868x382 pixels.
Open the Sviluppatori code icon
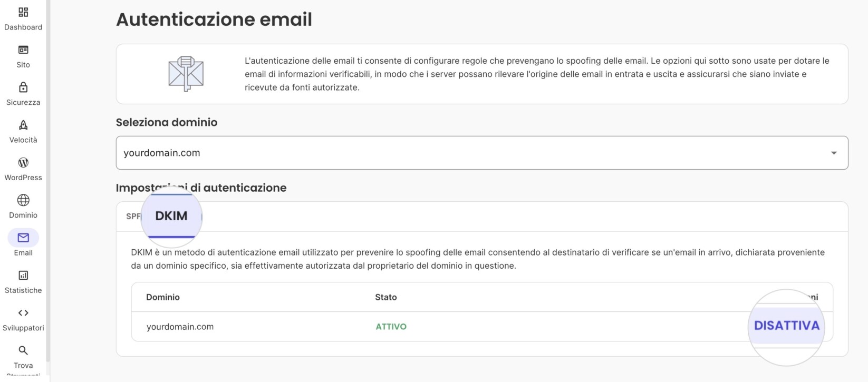[x=23, y=313]
